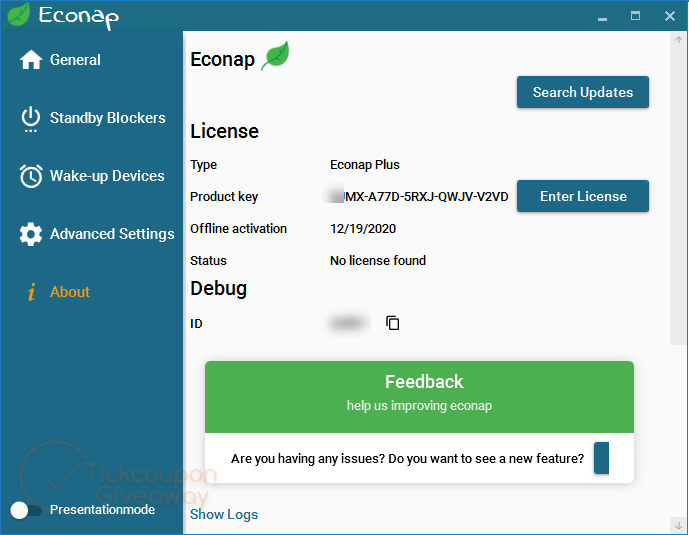Click the offline activation date 12/19/2020
This screenshot has width=689, height=535.
363,228
